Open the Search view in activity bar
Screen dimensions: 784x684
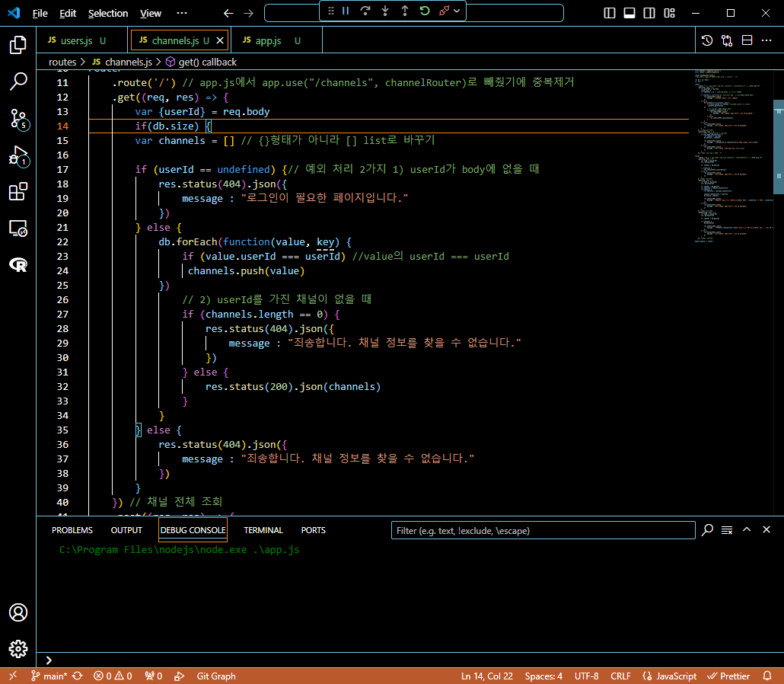[18, 82]
